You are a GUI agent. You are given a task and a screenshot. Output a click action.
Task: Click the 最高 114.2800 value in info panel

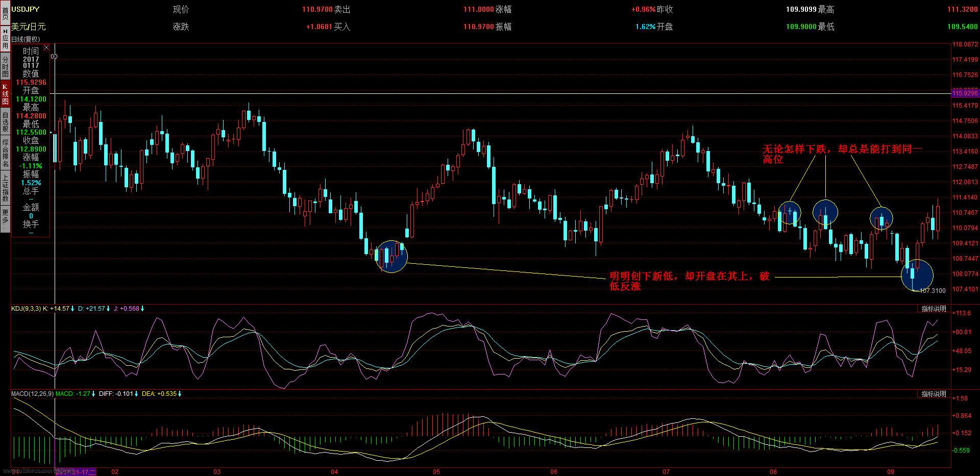tap(31, 116)
